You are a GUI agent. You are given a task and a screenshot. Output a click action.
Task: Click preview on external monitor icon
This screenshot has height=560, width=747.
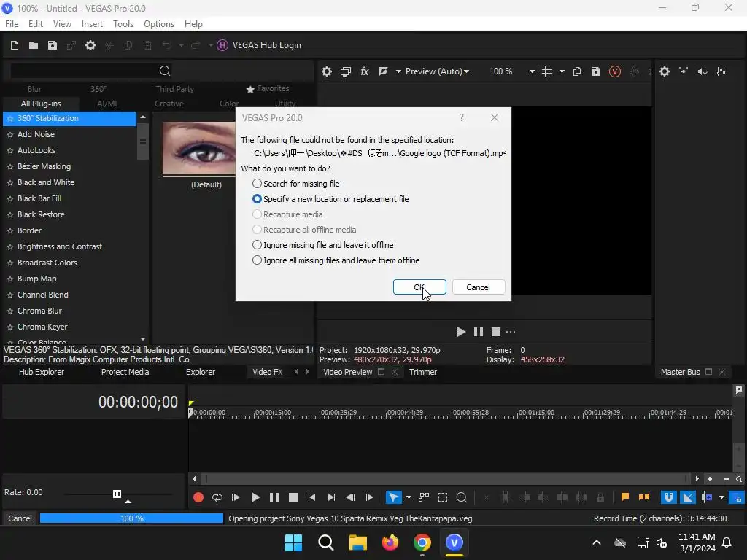pos(345,71)
